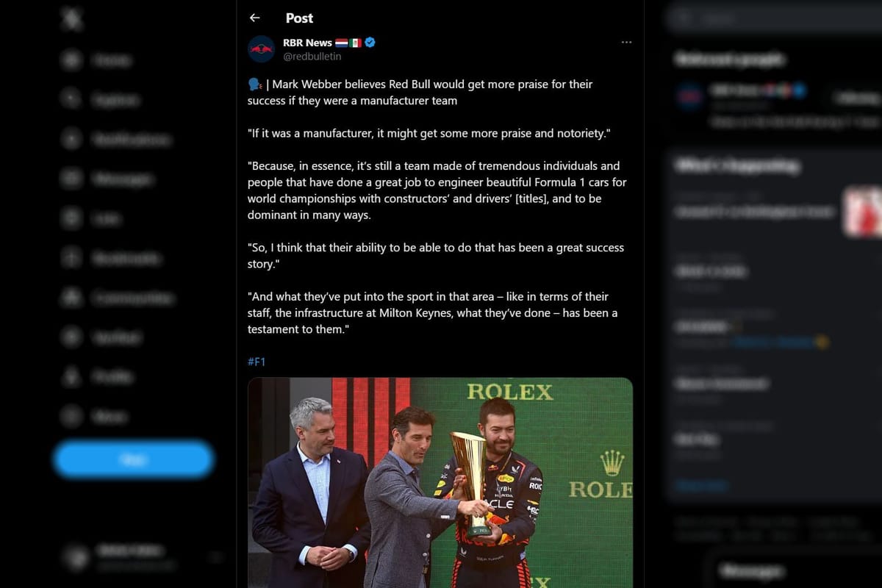Open Profile from the left sidebar
Image resolution: width=882 pixels, height=588 pixels.
[x=99, y=376]
